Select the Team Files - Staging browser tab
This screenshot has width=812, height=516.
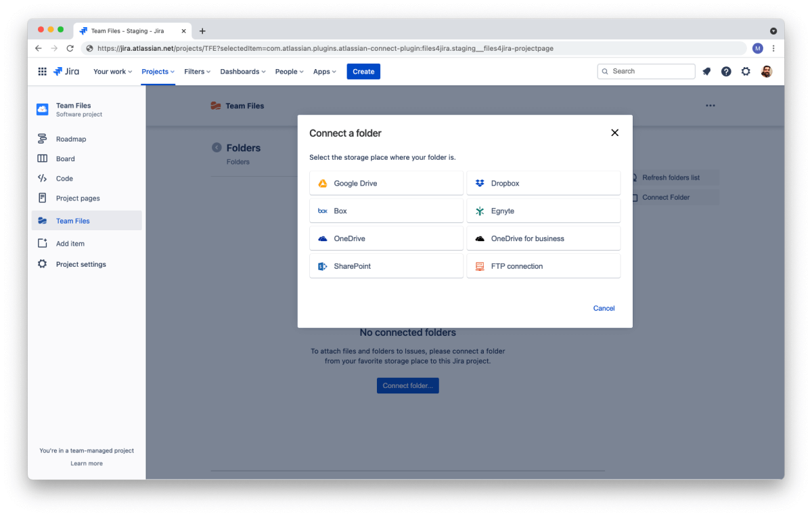(133, 31)
